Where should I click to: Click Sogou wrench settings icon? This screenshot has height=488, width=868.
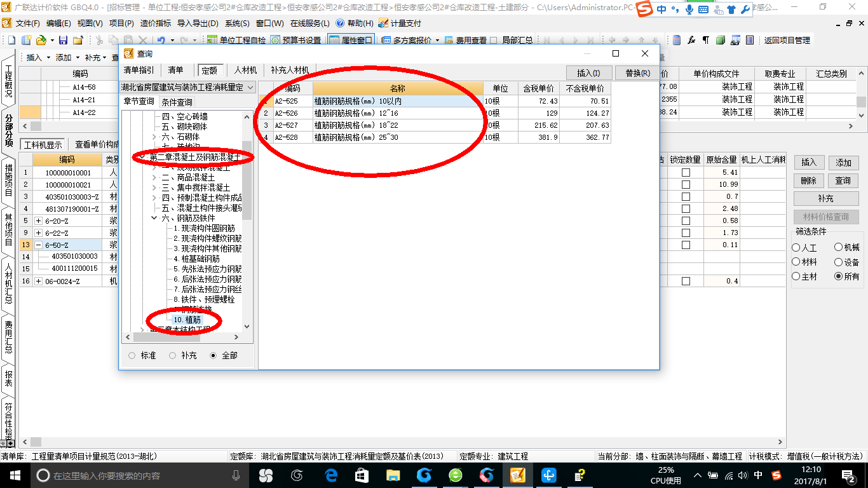click(745, 10)
